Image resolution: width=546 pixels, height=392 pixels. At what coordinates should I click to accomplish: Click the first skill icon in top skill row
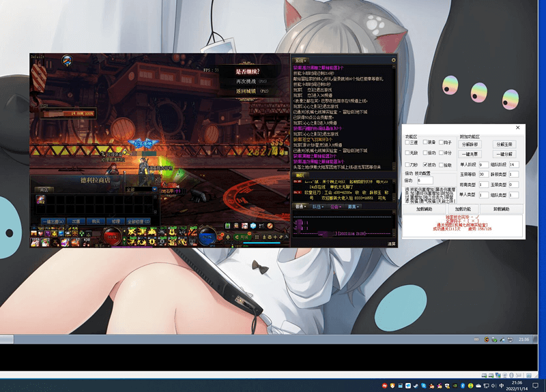click(x=132, y=231)
